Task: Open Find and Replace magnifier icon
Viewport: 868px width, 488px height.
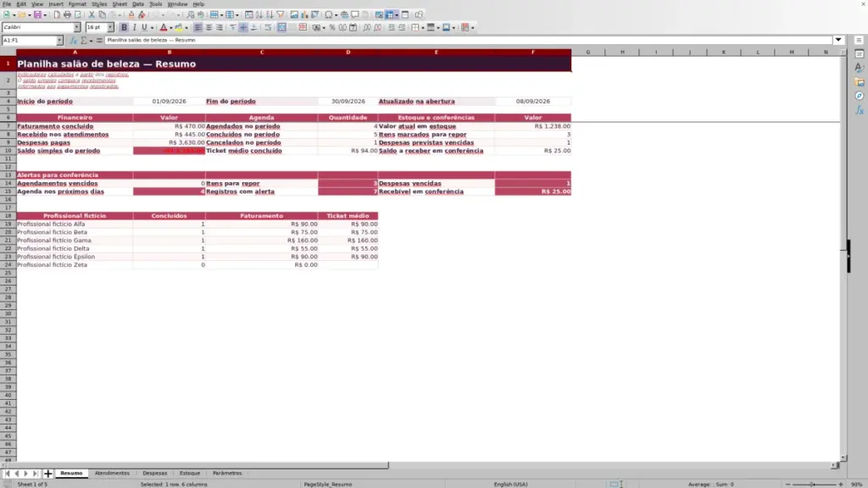Action: [x=191, y=15]
